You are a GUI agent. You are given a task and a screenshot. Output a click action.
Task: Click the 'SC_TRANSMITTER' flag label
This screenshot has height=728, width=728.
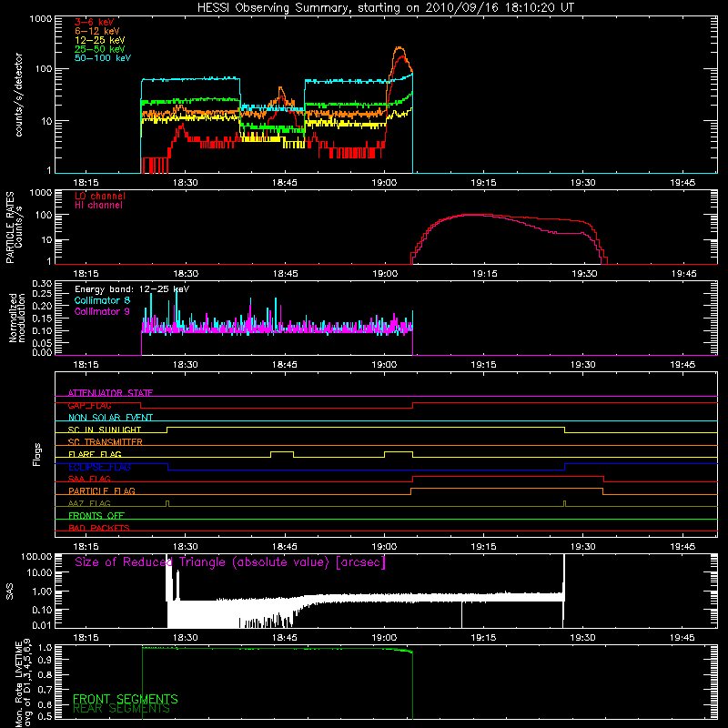(x=106, y=441)
